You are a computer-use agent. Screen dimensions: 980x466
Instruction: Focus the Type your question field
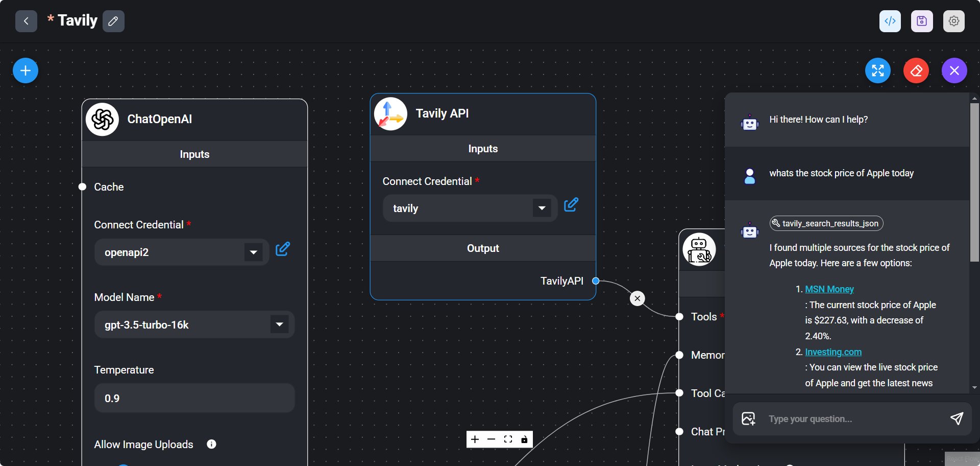click(x=852, y=419)
